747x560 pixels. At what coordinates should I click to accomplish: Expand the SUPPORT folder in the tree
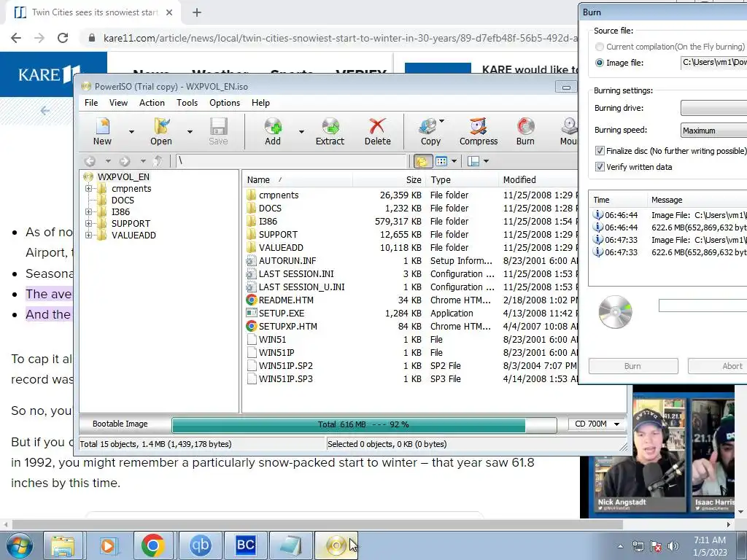tap(88, 223)
